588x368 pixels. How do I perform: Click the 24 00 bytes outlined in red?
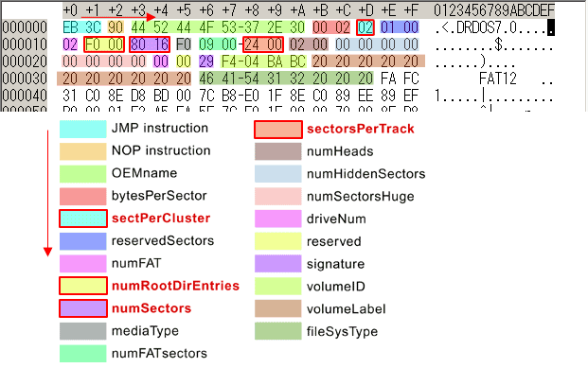[263, 44]
